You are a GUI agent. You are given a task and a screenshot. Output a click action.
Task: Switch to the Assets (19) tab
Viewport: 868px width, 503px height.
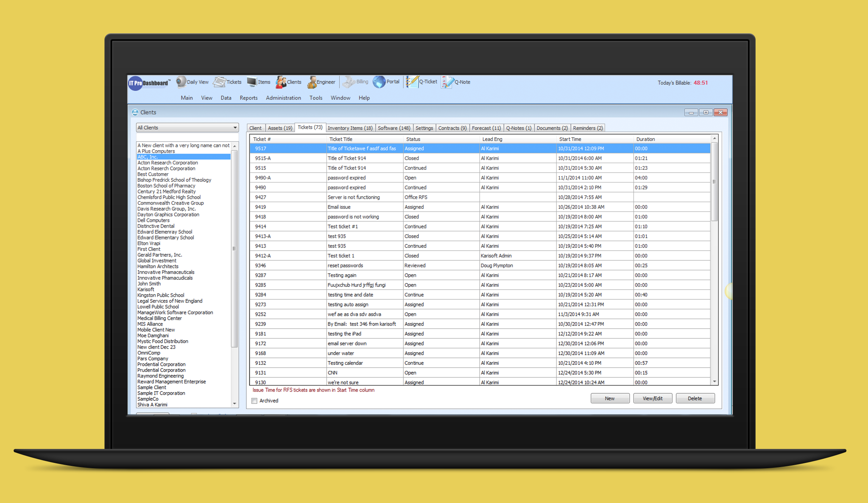pos(280,128)
